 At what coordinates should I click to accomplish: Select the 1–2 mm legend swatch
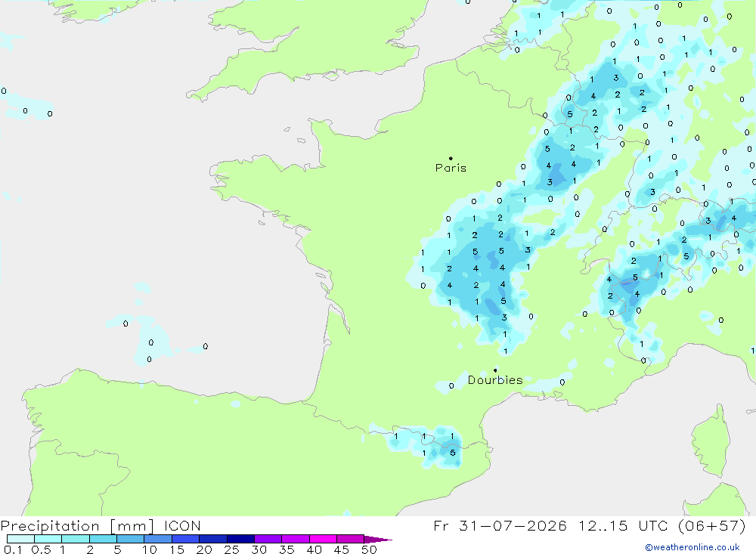[76, 539]
